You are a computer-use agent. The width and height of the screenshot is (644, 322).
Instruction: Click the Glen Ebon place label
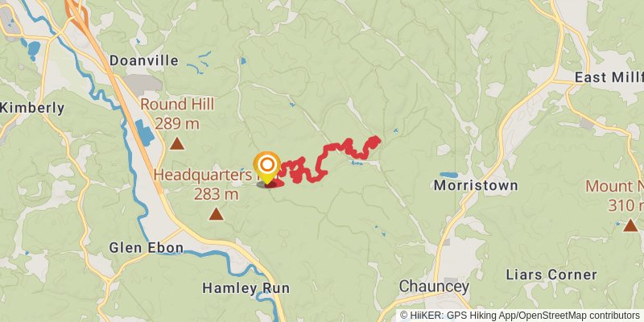(x=147, y=248)
